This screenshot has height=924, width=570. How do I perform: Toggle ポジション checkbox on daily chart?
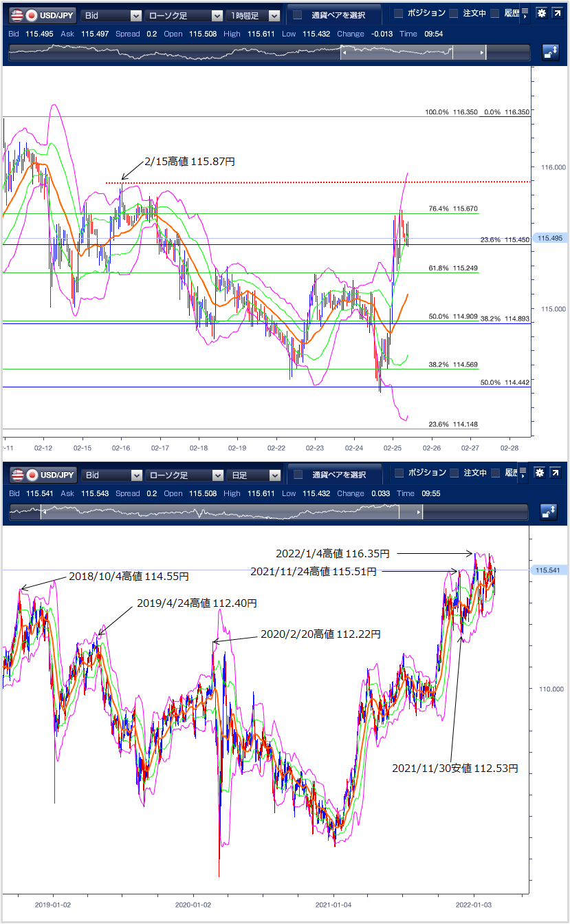coord(399,473)
